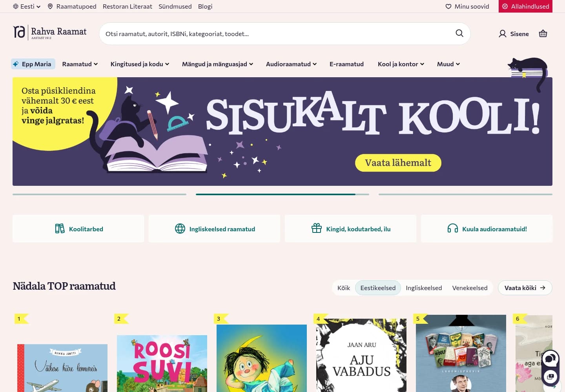Show the third banner slide indicator
565x392 pixels.
click(465, 194)
